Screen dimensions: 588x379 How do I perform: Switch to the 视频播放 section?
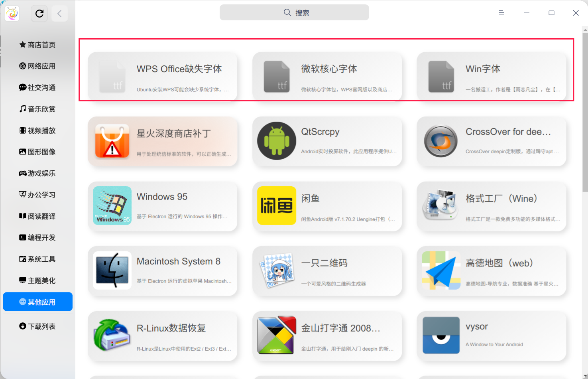pyautogui.click(x=37, y=130)
